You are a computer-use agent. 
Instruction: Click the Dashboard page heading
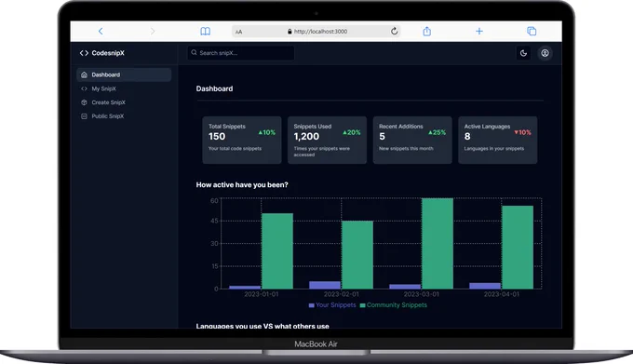(x=214, y=88)
